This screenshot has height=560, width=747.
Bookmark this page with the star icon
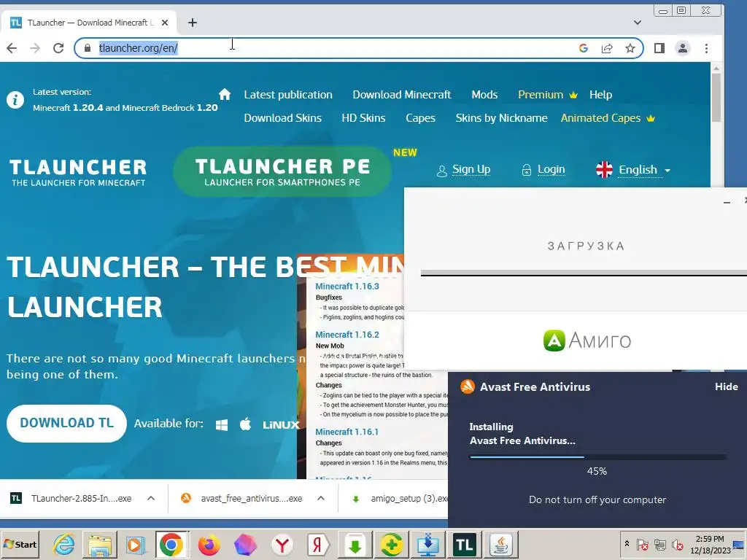point(630,48)
